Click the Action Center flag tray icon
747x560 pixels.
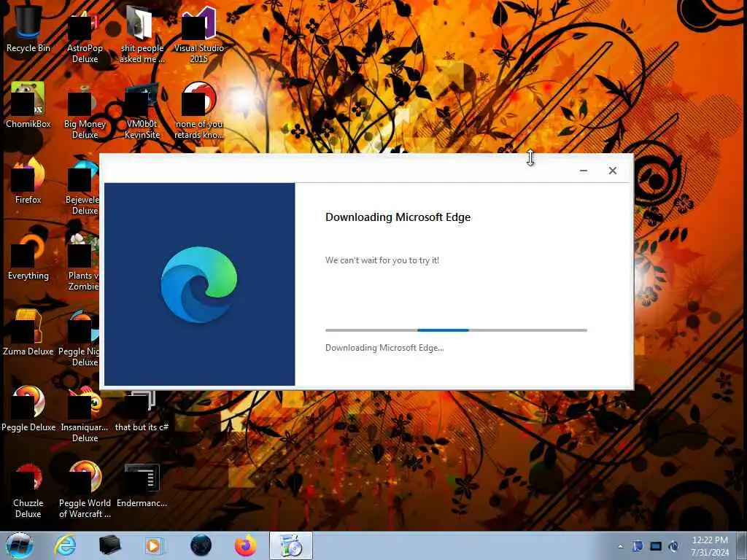[x=638, y=546]
